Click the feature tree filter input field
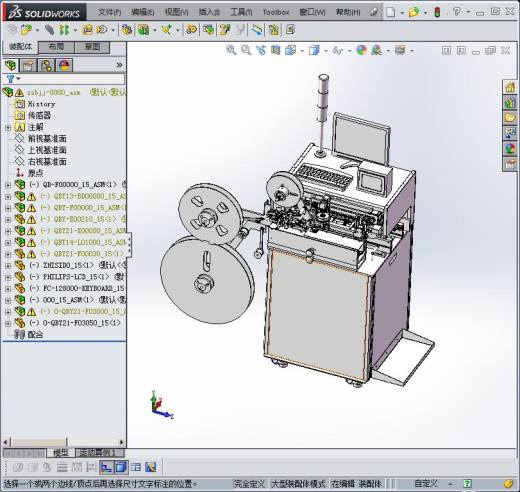This screenshot has height=492, width=520. tap(71, 79)
